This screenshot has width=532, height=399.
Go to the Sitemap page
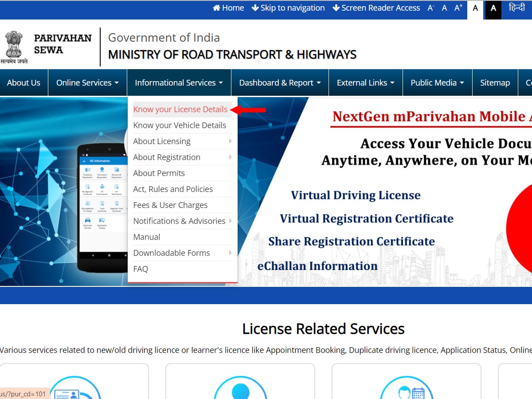click(x=495, y=83)
